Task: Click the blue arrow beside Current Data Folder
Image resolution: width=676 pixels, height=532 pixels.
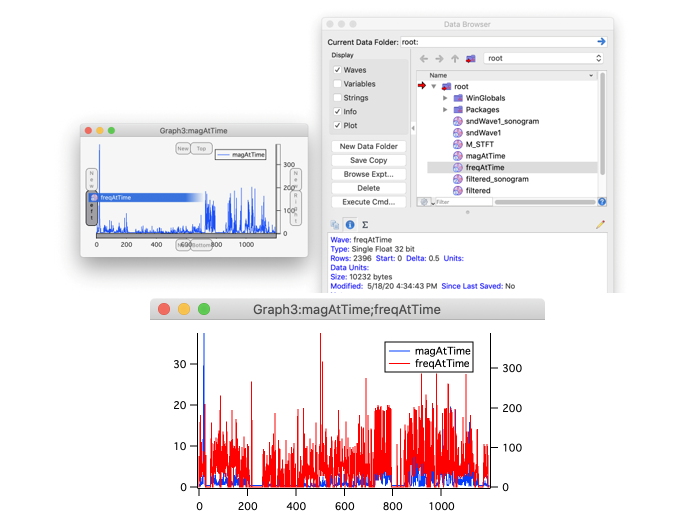Action: 601,42
